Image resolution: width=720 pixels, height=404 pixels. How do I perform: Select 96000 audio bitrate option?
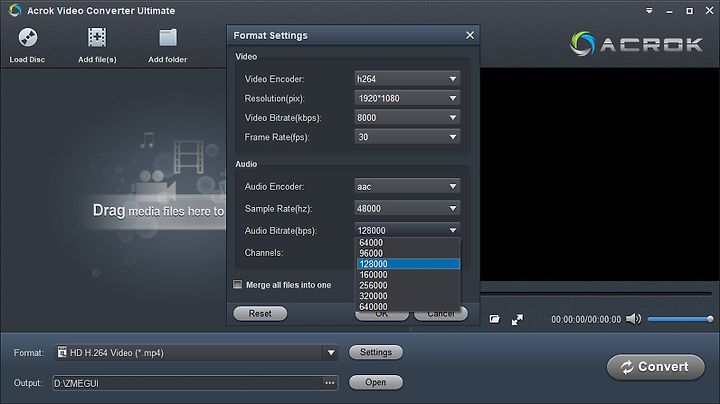pos(408,253)
